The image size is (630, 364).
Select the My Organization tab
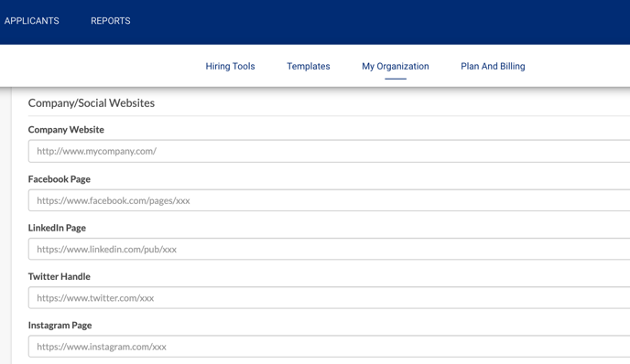tap(396, 66)
